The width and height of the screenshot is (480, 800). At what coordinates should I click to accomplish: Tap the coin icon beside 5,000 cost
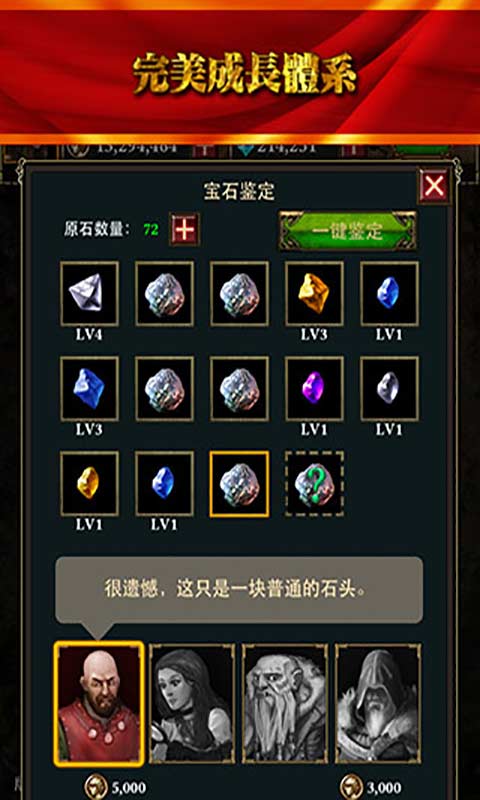click(x=95, y=786)
